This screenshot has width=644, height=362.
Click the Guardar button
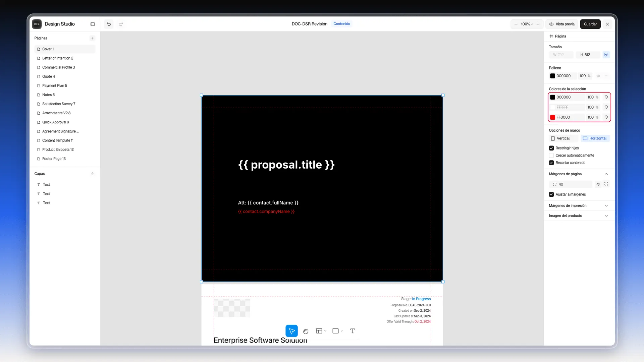click(x=590, y=24)
